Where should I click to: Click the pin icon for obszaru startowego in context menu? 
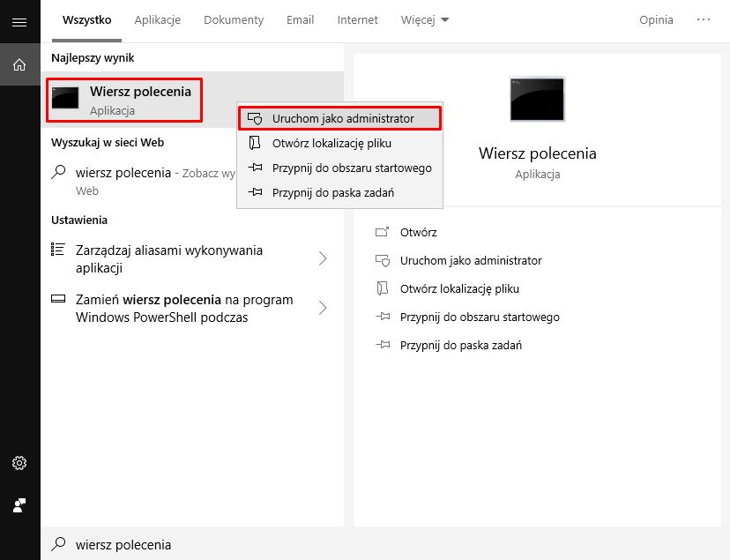(x=255, y=167)
